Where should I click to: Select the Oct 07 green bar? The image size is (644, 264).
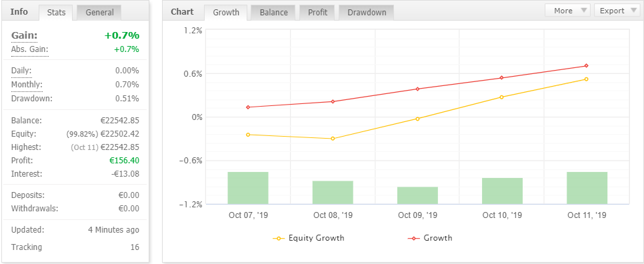tap(248, 188)
